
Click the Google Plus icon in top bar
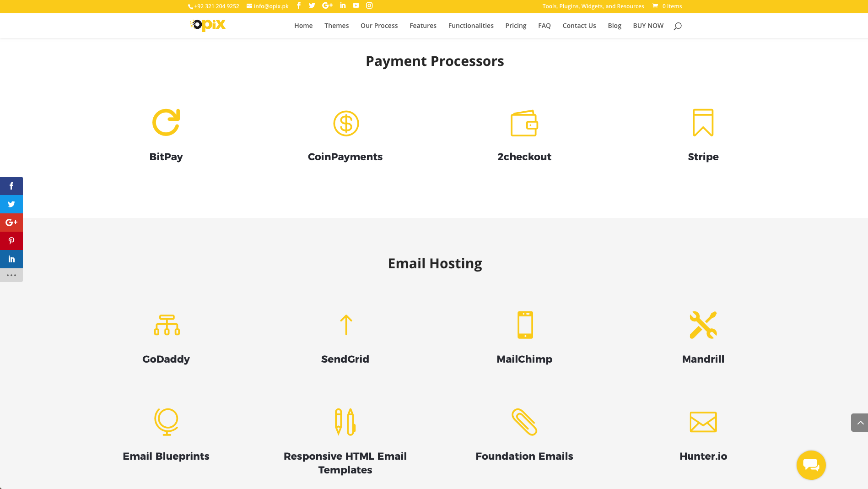point(327,6)
